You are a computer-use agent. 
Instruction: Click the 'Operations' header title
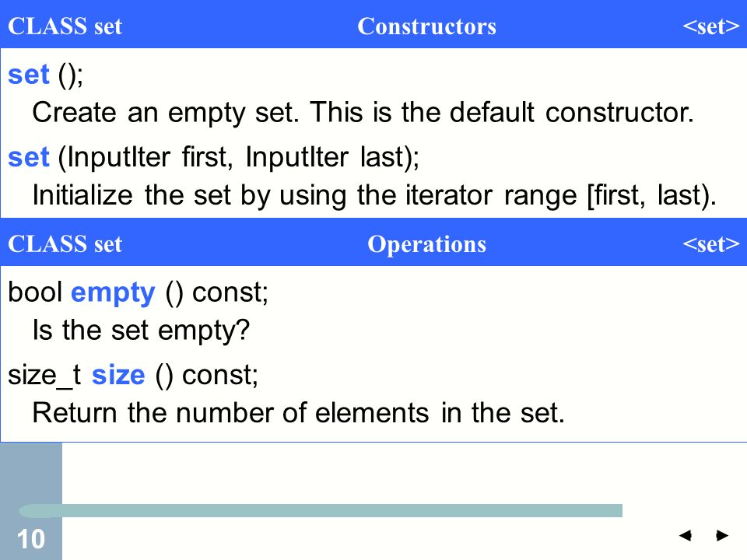click(427, 244)
